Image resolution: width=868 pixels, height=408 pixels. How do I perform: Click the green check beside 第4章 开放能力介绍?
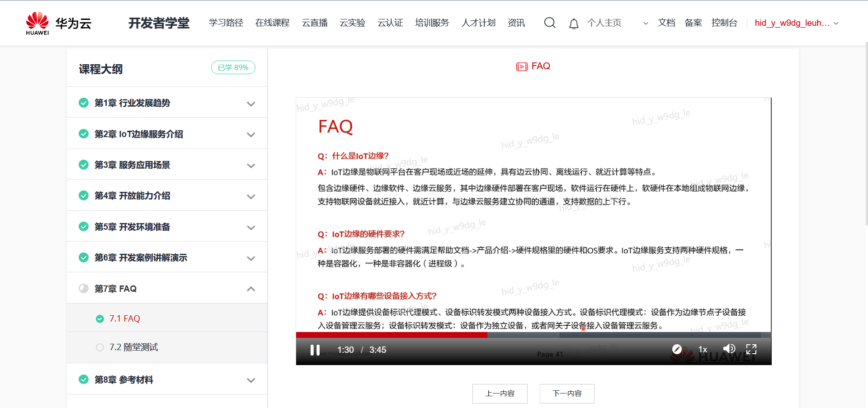[84, 195]
